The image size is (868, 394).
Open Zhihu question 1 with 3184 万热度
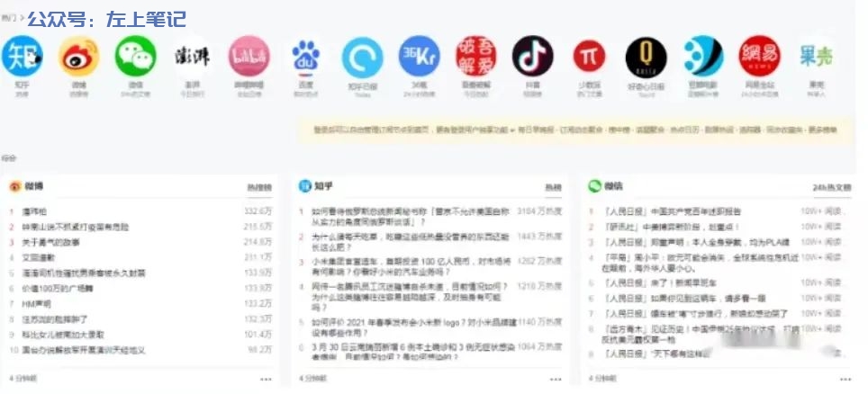coord(410,217)
